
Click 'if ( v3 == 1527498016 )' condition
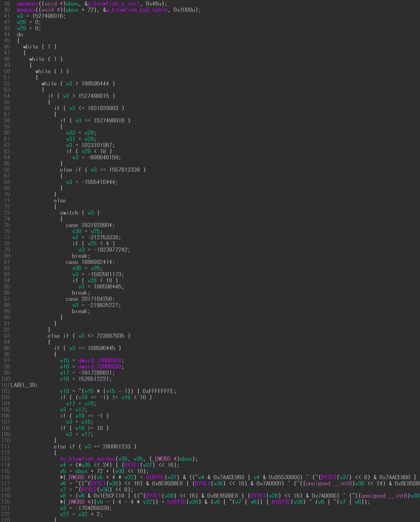tap(95, 121)
